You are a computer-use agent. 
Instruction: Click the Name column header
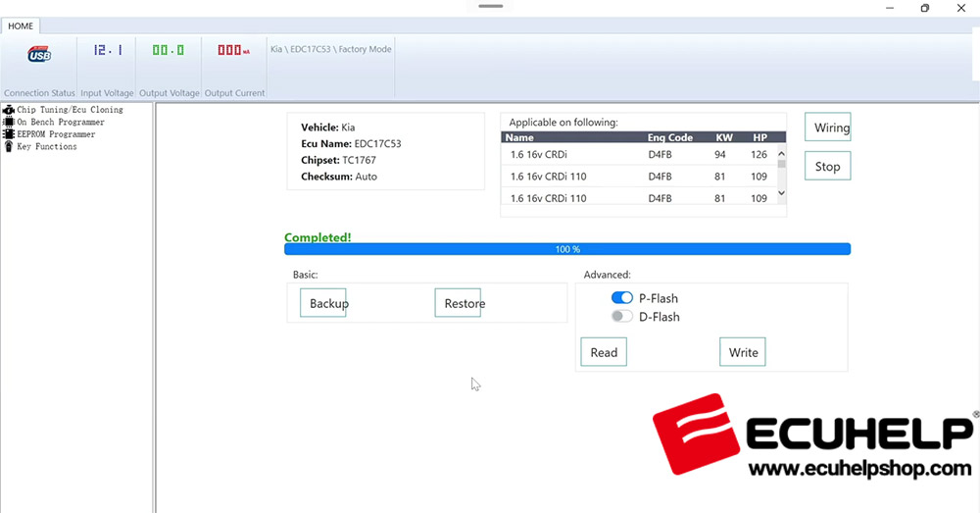click(519, 137)
